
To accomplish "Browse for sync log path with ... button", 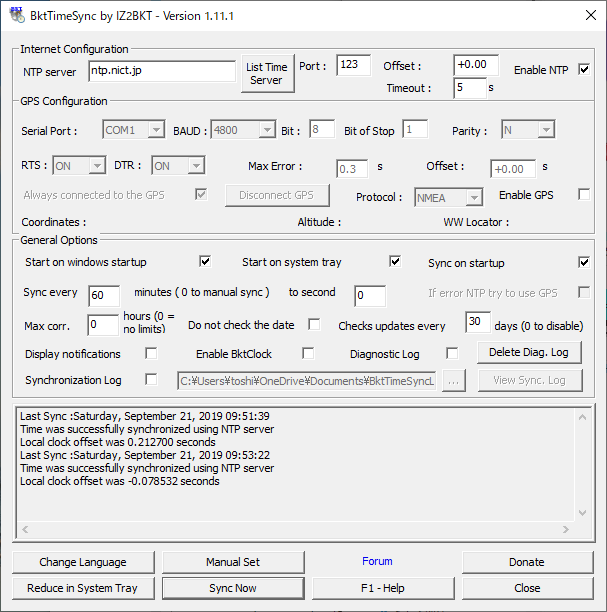I will [x=454, y=381].
